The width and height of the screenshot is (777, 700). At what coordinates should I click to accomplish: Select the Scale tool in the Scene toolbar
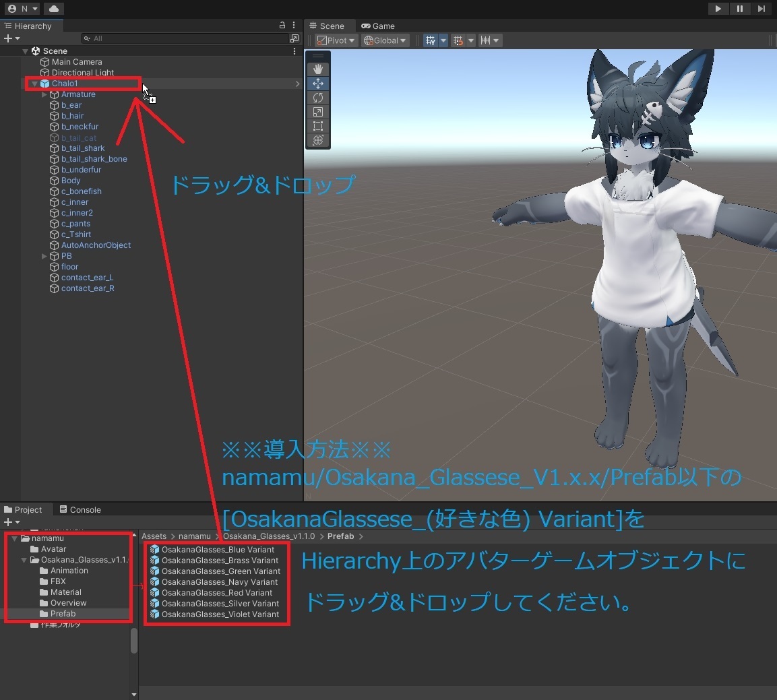[317, 112]
